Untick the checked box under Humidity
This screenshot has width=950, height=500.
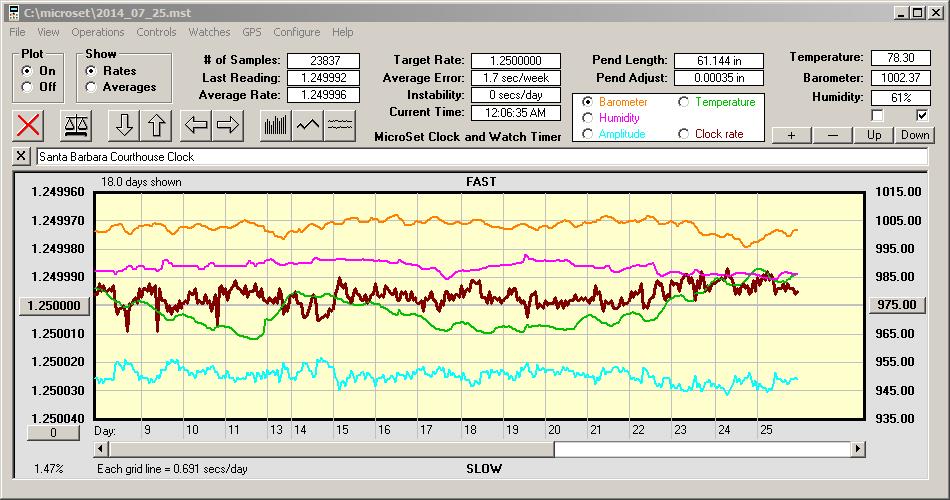(922, 115)
